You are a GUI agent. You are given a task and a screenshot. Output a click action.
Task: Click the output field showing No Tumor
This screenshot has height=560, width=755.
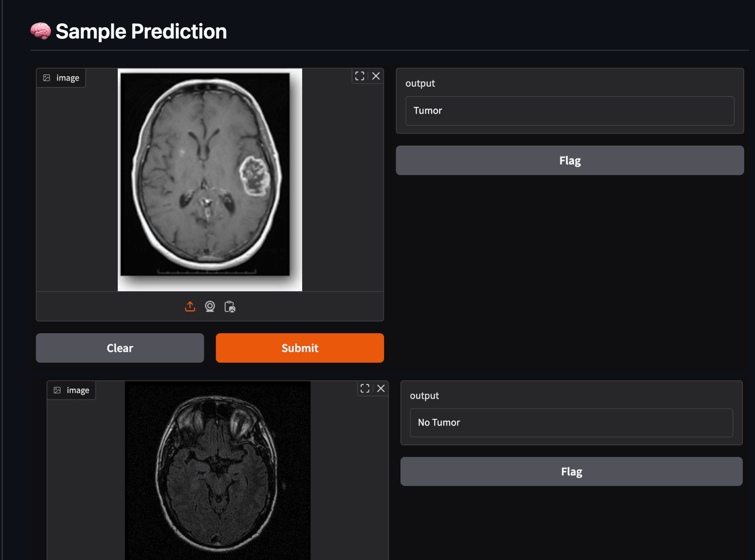[571, 423]
